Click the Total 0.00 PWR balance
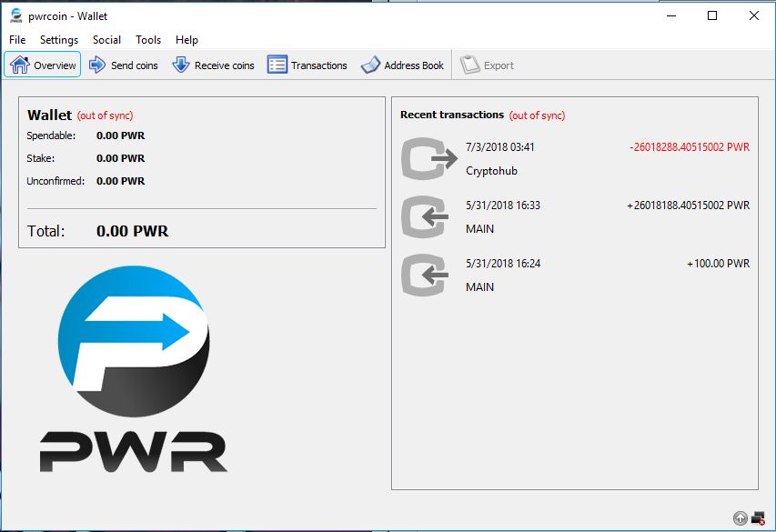The image size is (776, 532). click(133, 231)
